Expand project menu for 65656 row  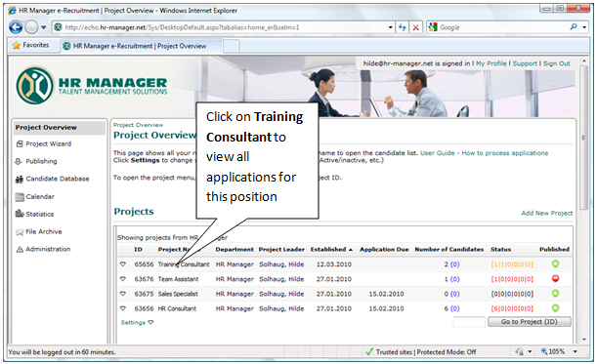123,263
